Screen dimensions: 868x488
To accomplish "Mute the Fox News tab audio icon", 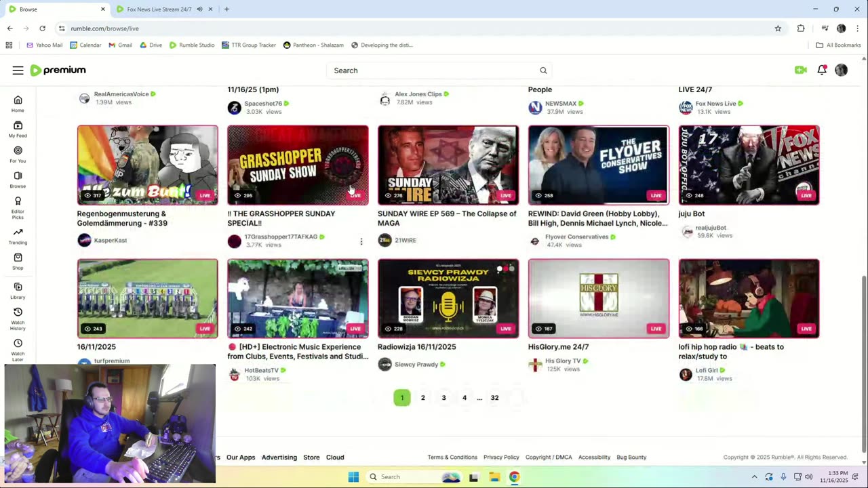I will pyautogui.click(x=199, y=9).
